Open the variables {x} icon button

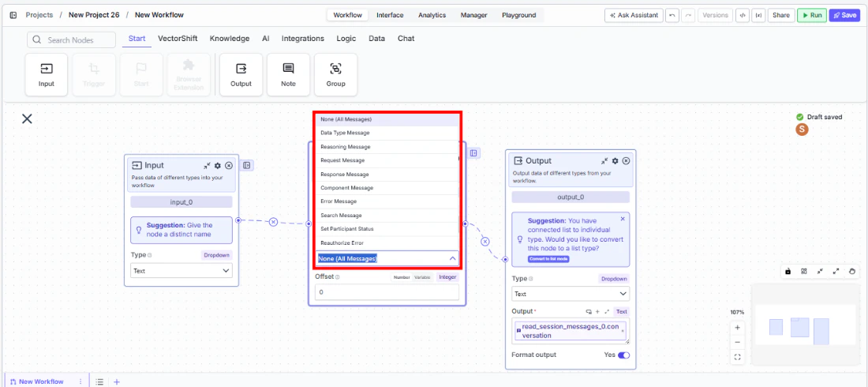[758, 15]
